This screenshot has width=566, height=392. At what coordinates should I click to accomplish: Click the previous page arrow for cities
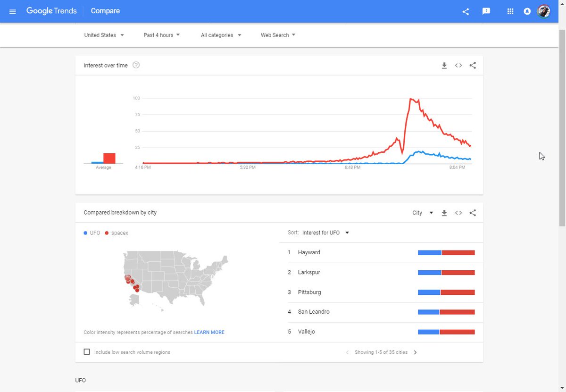click(348, 352)
